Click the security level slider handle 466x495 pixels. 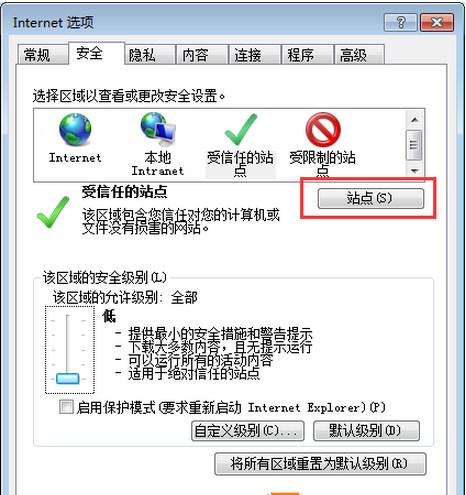pyautogui.click(x=68, y=379)
